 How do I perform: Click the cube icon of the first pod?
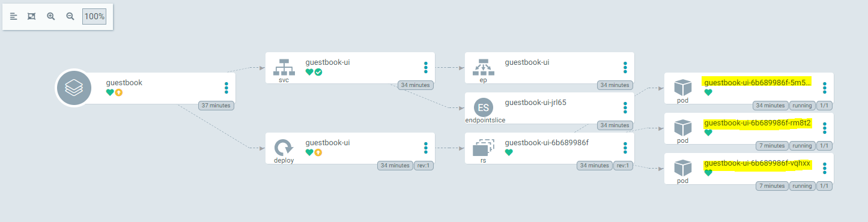tap(683, 88)
